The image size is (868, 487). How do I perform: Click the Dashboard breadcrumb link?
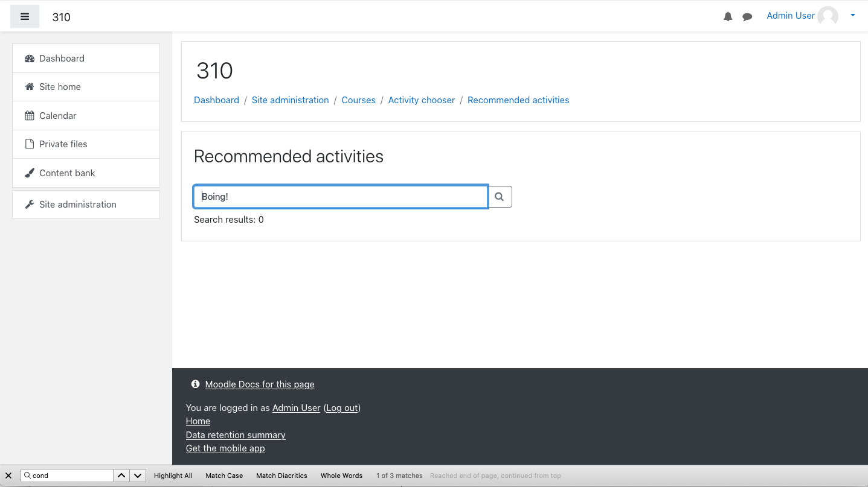coord(216,100)
